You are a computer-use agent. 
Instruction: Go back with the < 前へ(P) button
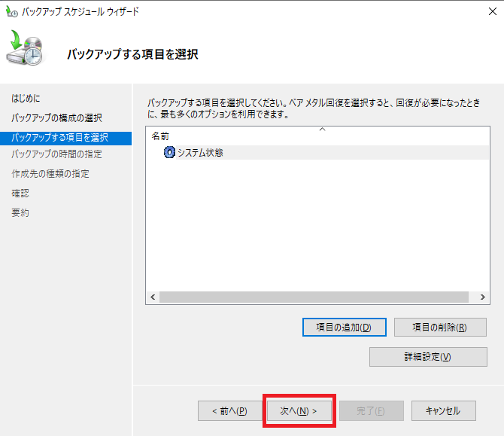pyautogui.click(x=229, y=410)
